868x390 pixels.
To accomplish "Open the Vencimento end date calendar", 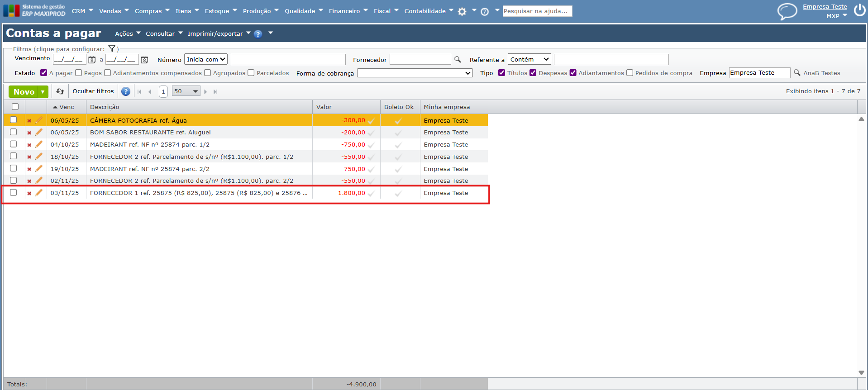I will (x=144, y=60).
